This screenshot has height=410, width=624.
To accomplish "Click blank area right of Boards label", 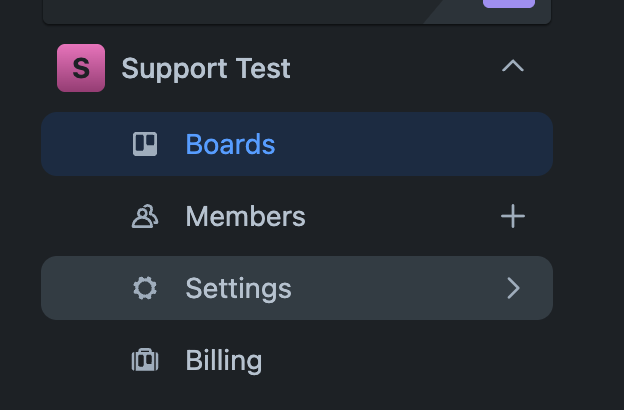I will tap(410, 144).
